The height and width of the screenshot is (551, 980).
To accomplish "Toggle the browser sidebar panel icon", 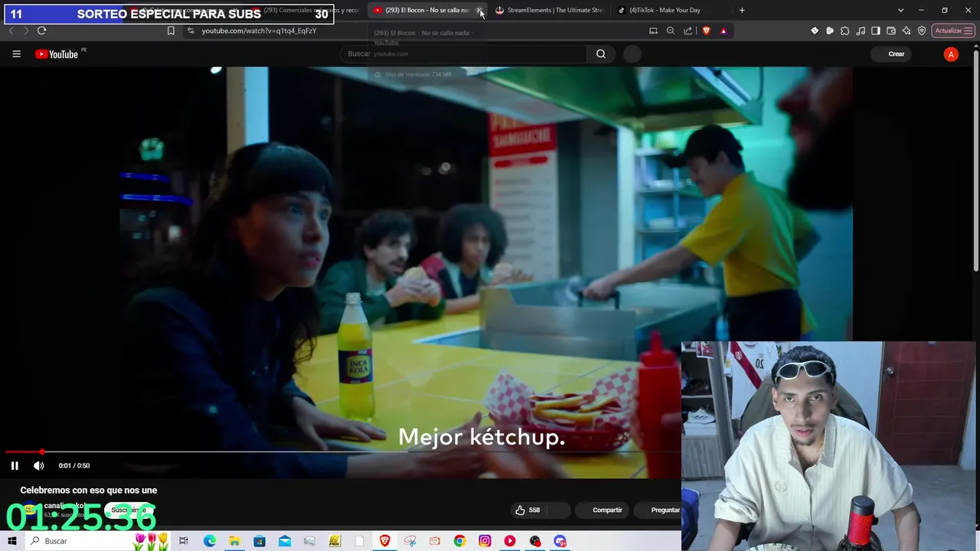I will point(876,31).
